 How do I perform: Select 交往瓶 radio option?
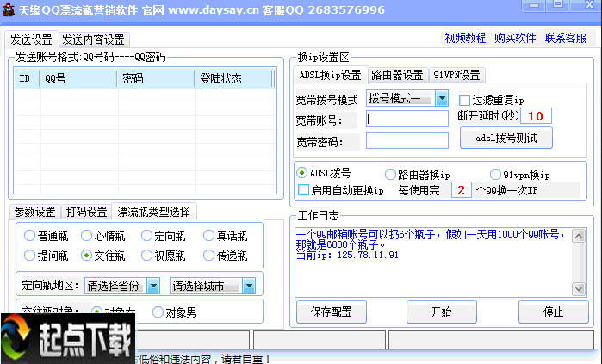tap(86, 256)
